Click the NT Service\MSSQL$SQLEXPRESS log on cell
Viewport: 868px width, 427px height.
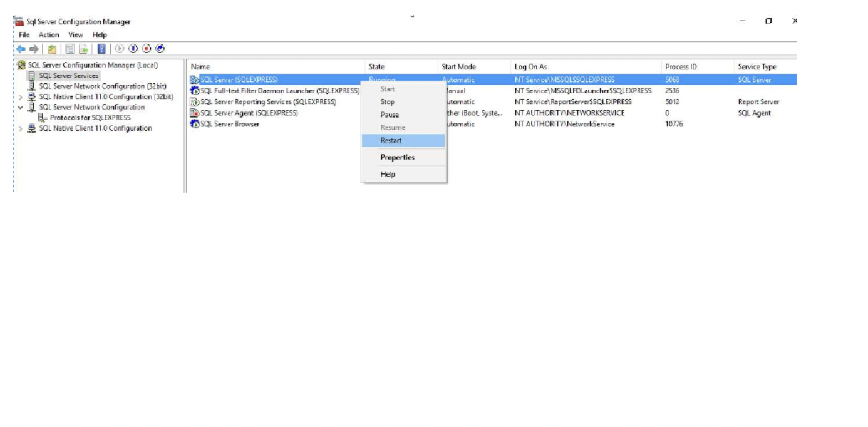(564, 80)
